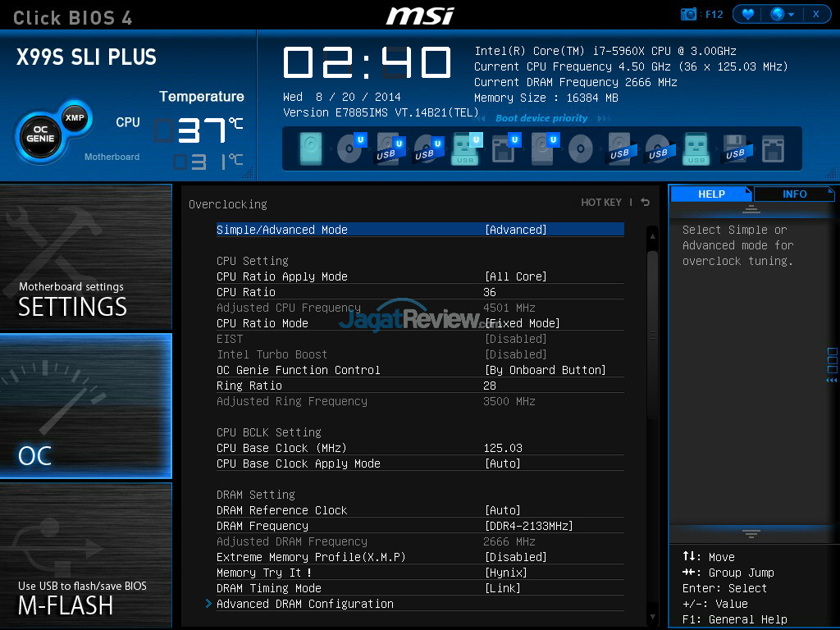This screenshot has width=840, height=630.
Task: Select the HELP tab
Action: 711,194
